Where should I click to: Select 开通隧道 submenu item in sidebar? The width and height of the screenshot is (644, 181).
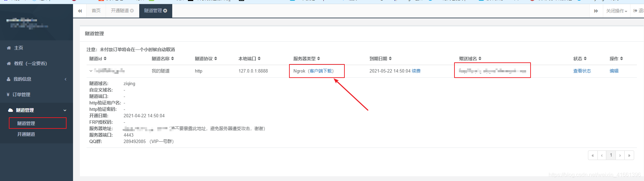pyautogui.click(x=26, y=135)
